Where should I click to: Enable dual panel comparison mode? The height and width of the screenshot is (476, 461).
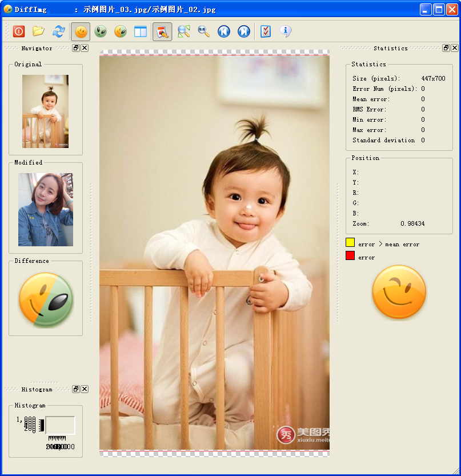pyautogui.click(x=140, y=31)
